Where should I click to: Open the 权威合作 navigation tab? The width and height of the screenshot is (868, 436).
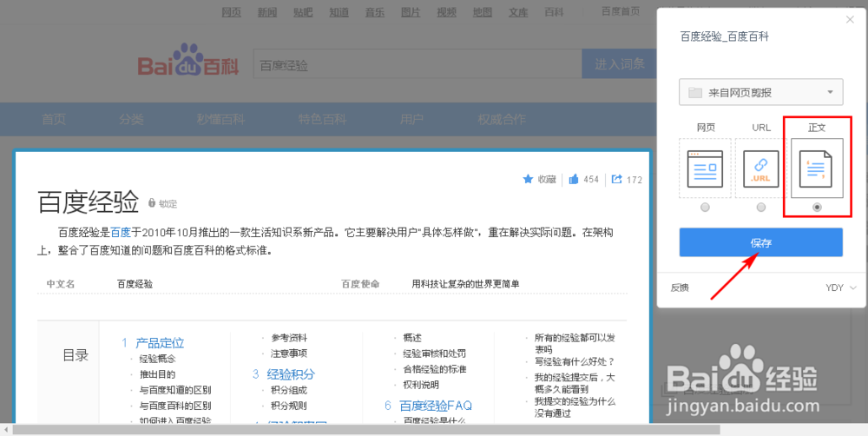pos(502,119)
